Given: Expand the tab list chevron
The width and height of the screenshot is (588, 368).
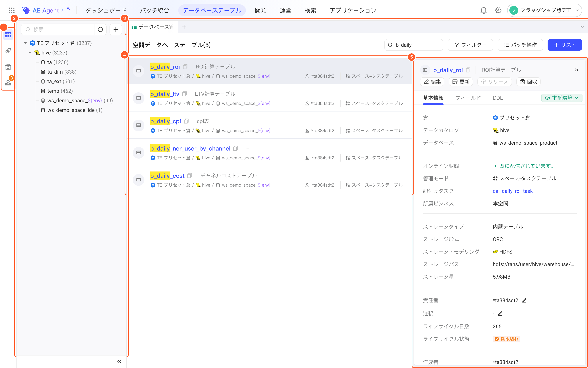Looking at the screenshot, I should [x=582, y=27].
